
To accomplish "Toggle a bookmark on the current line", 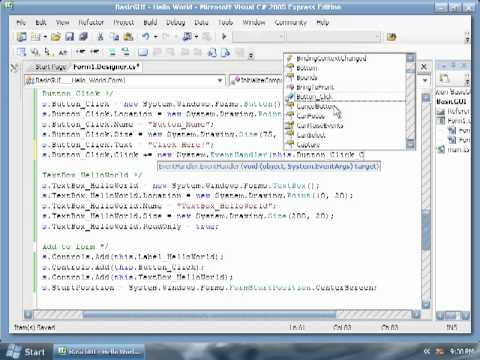I will coord(143,52).
